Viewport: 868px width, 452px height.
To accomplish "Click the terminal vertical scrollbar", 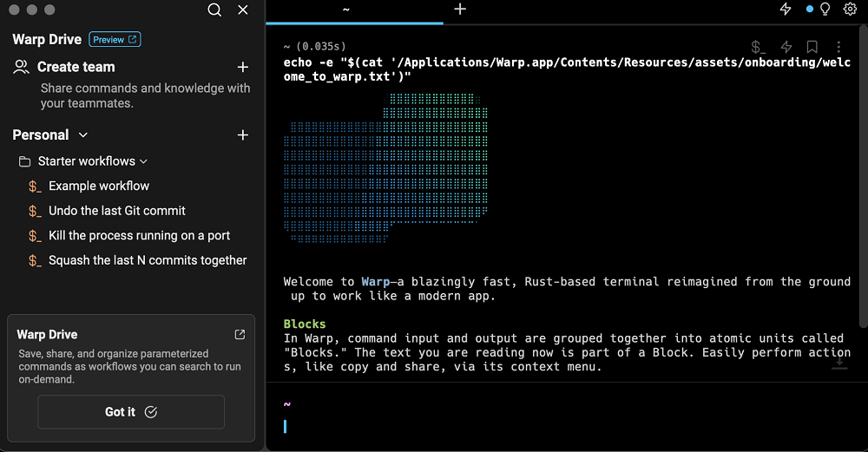I will coord(863,177).
